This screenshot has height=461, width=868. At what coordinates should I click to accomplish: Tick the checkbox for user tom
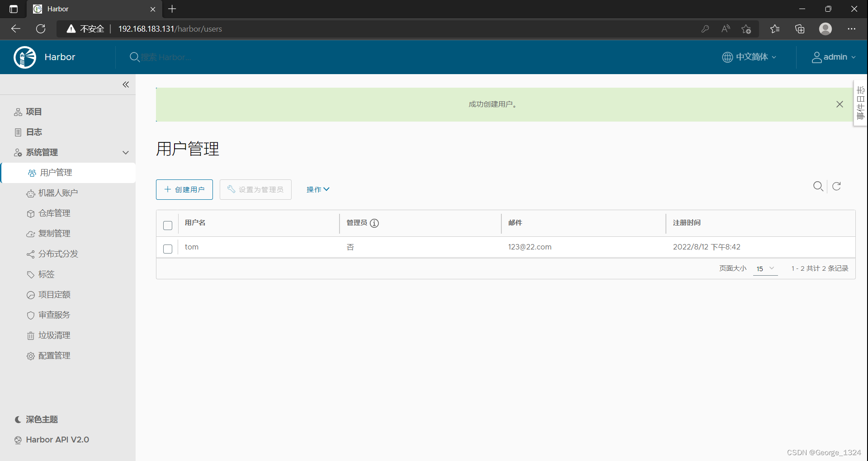tap(168, 249)
